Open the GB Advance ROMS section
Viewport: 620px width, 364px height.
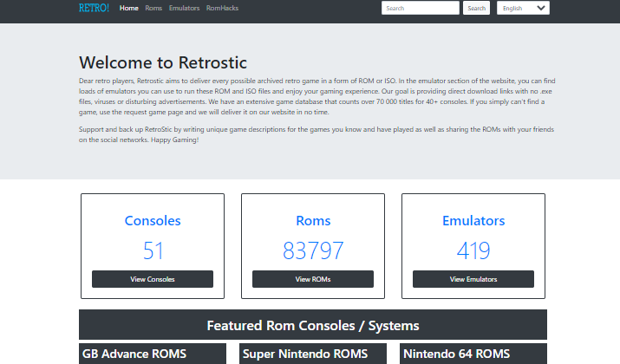coord(153,354)
